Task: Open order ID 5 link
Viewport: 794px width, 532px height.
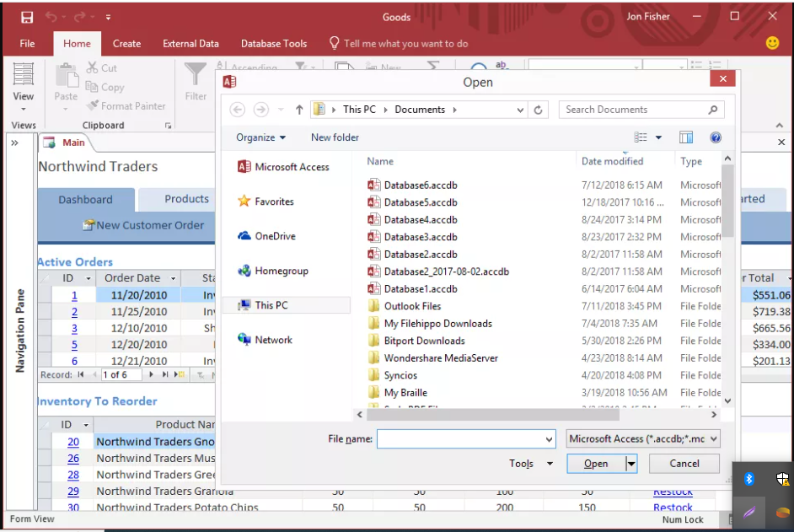Action: (74, 345)
